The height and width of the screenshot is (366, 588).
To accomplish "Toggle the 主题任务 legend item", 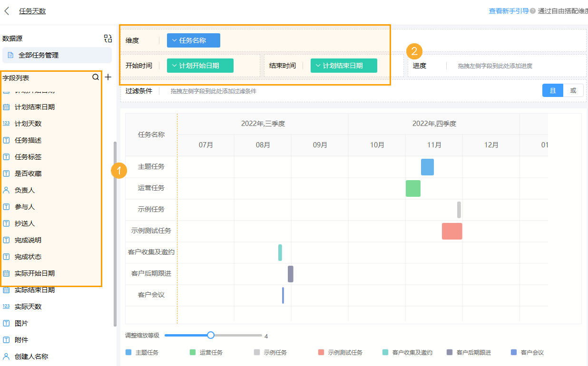I will (x=143, y=352).
